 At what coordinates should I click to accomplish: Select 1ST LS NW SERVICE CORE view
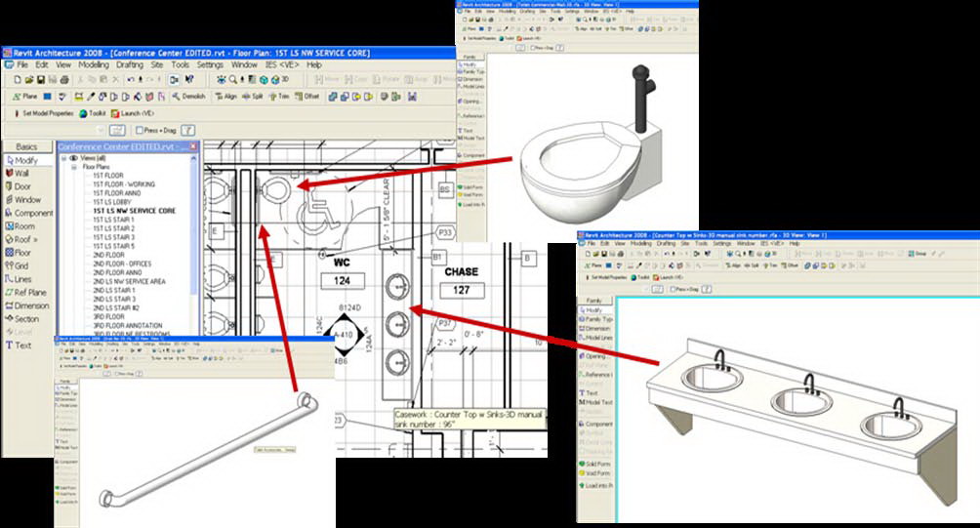click(135, 211)
